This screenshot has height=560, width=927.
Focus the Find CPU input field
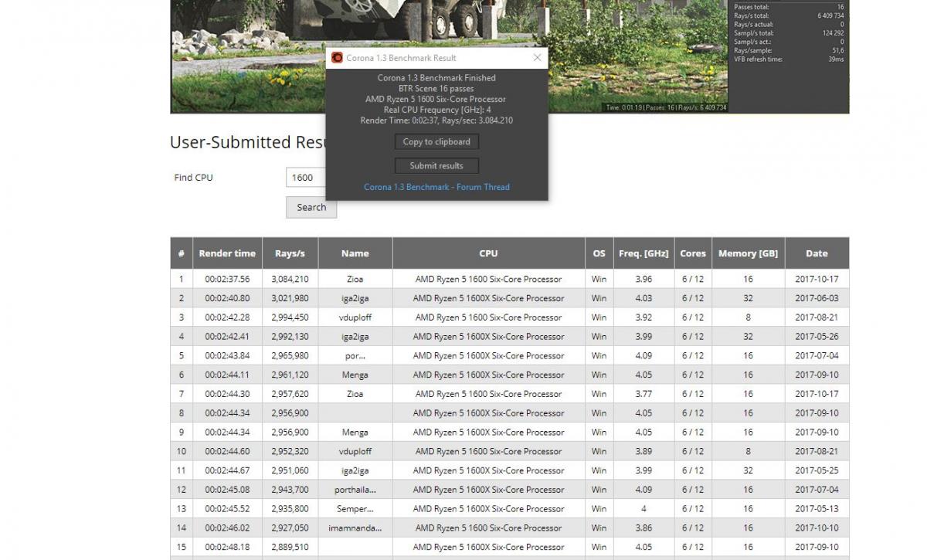pyautogui.click(x=306, y=178)
